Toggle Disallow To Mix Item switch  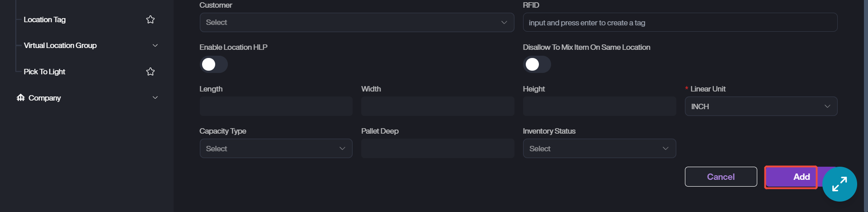[x=537, y=64]
